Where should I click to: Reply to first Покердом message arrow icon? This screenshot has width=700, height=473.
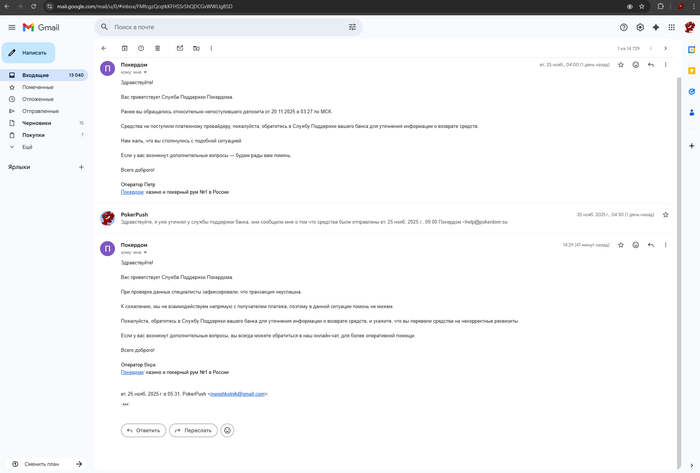(651, 65)
